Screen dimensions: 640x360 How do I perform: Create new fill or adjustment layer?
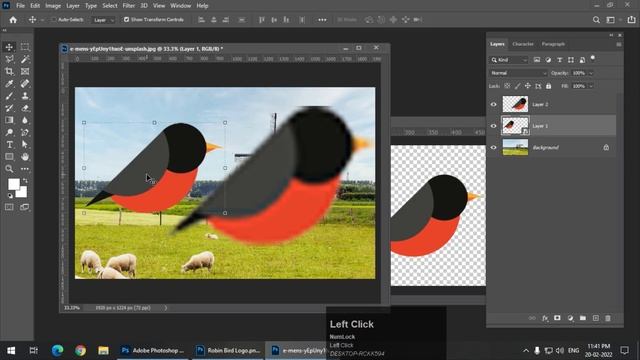[x=570, y=318]
